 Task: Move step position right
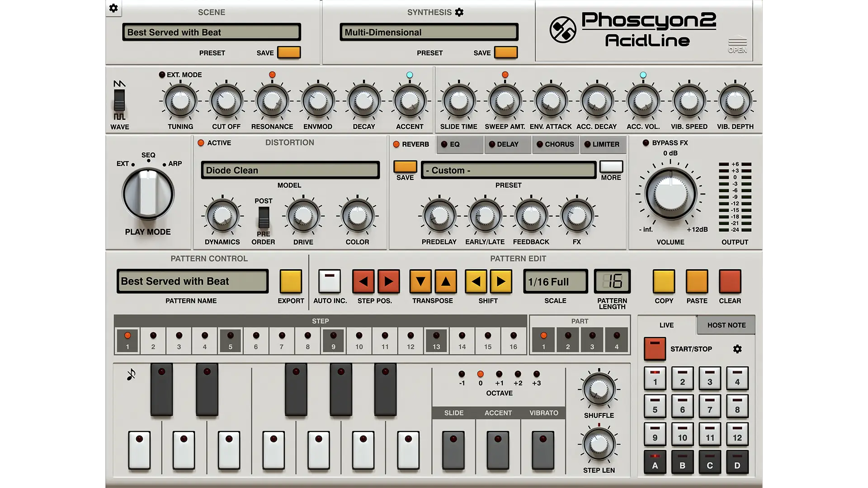pyautogui.click(x=389, y=282)
